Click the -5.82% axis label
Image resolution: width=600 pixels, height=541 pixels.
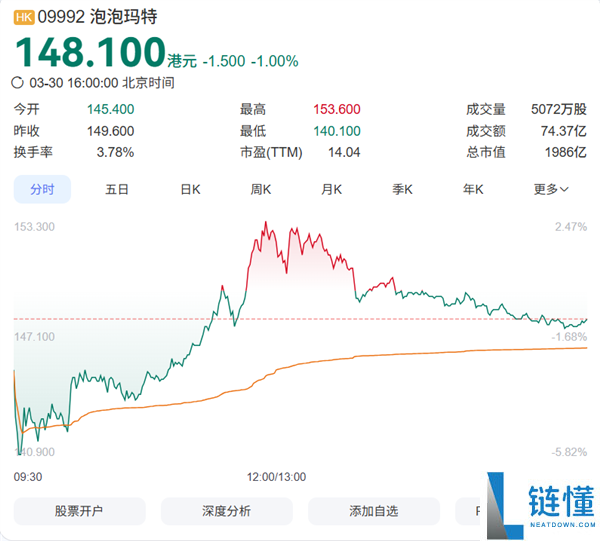(x=569, y=452)
